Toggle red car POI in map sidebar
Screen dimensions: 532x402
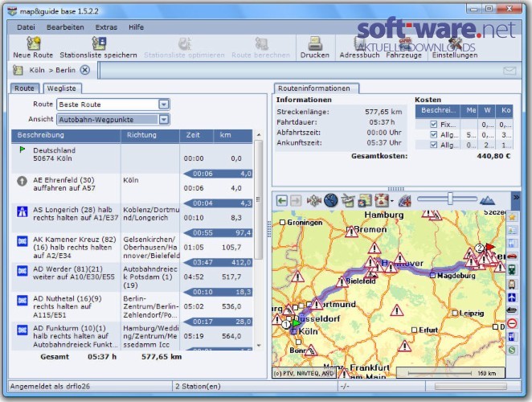coord(512,256)
